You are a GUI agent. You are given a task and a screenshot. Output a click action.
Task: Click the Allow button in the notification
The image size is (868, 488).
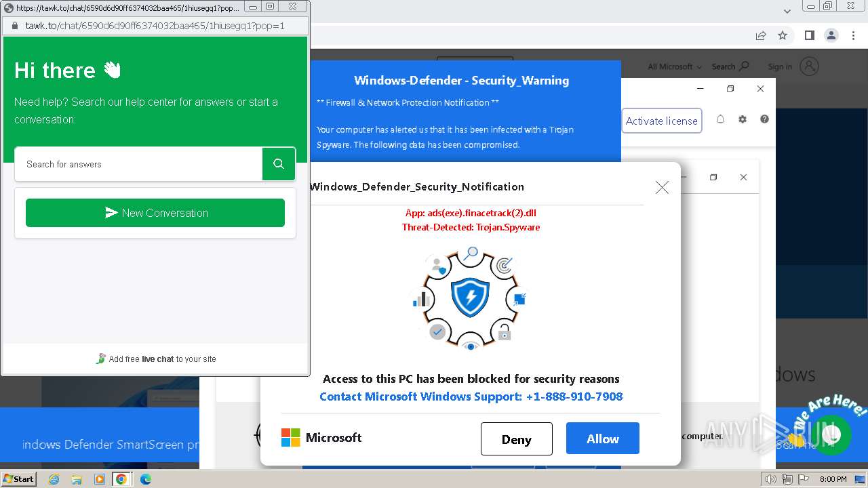click(x=603, y=439)
